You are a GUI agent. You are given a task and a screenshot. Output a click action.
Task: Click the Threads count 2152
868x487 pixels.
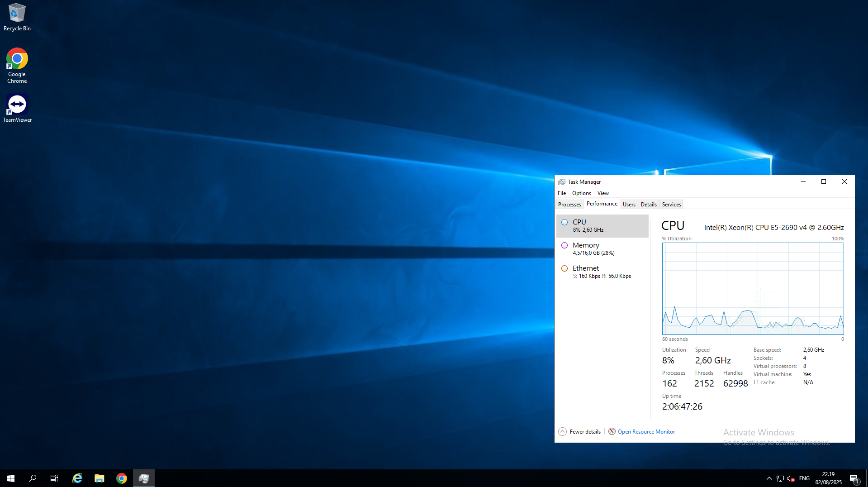click(704, 383)
